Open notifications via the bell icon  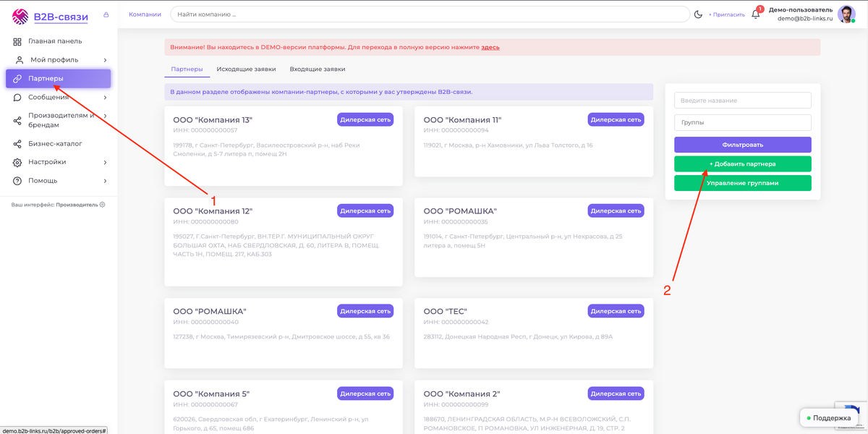coord(756,14)
